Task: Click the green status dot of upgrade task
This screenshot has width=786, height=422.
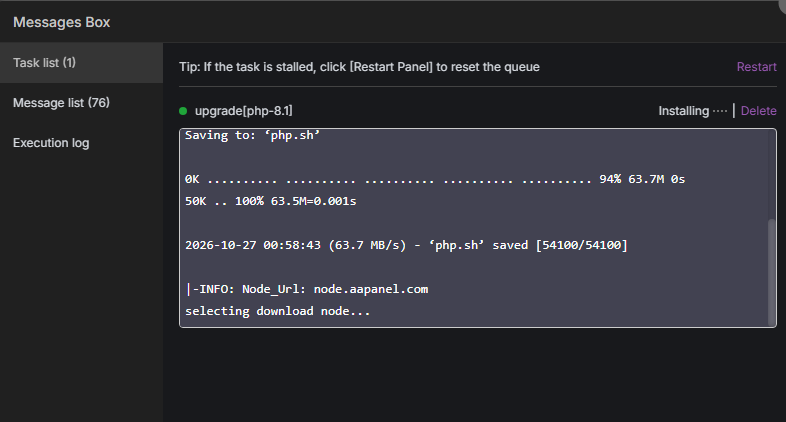Action: point(183,111)
